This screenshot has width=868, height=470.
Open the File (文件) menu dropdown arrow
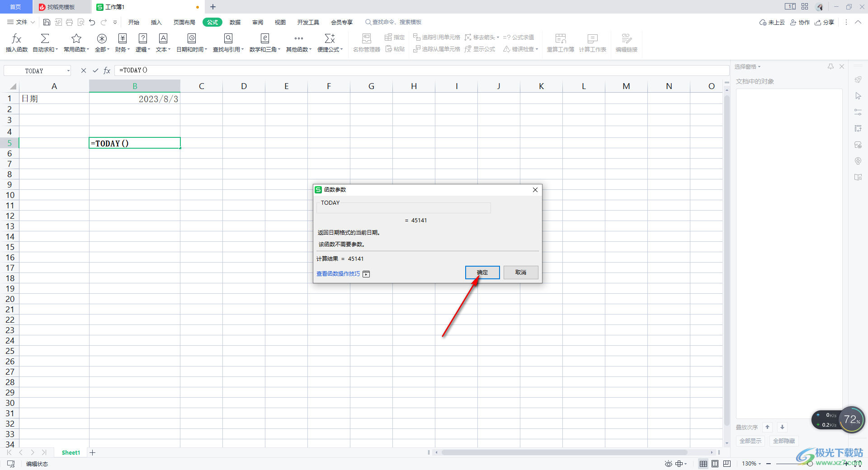pos(33,22)
